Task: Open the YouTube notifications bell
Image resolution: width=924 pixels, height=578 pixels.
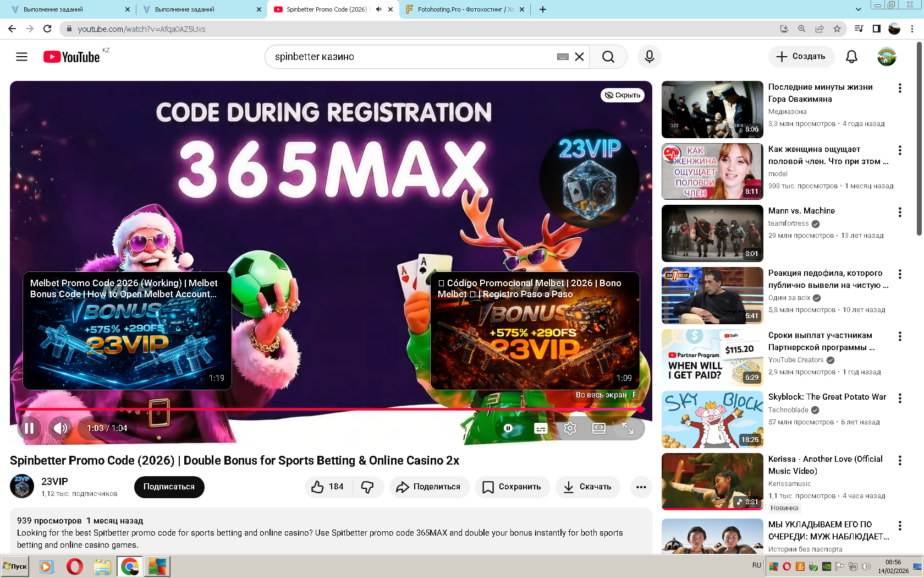Action: (851, 57)
